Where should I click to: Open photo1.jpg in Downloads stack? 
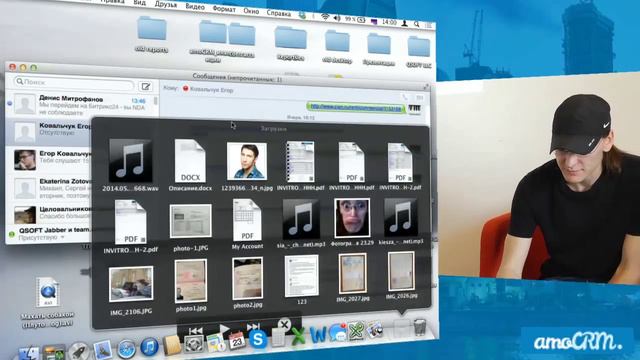pyautogui.click(x=191, y=285)
